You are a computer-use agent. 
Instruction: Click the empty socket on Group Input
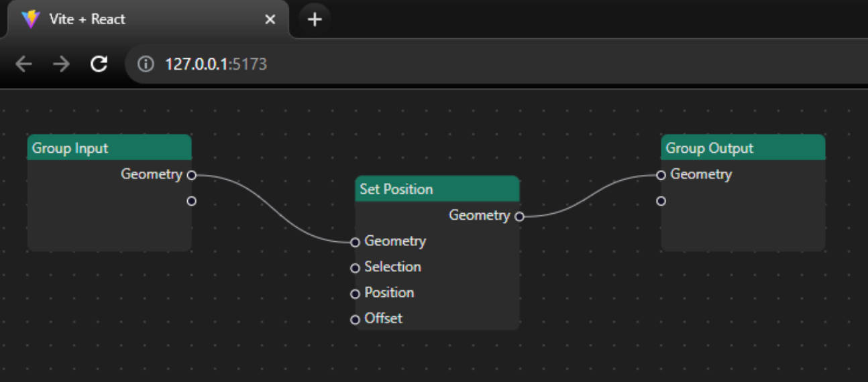pyautogui.click(x=192, y=201)
